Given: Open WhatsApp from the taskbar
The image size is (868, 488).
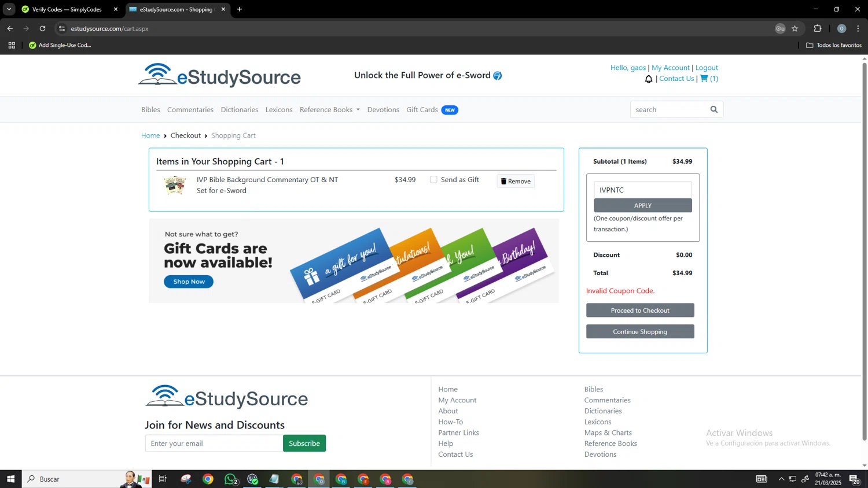Looking at the screenshot, I should [x=230, y=479].
